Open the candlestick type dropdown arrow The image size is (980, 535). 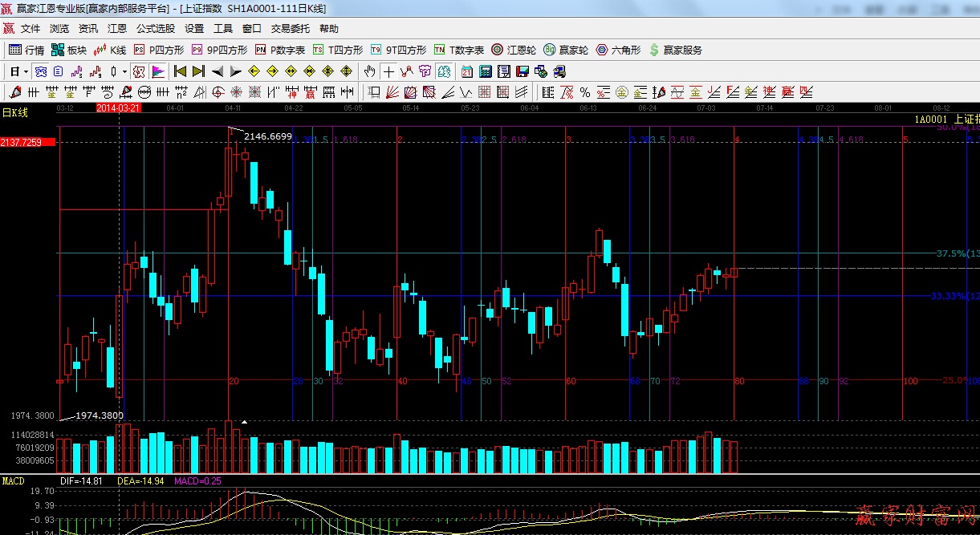pyautogui.click(x=124, y=71)
